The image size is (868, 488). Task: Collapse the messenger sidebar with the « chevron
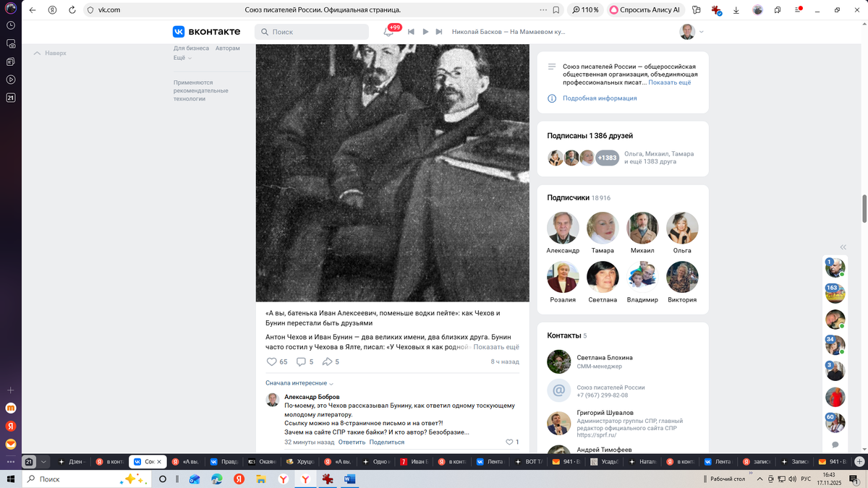[x=842, y=247]
